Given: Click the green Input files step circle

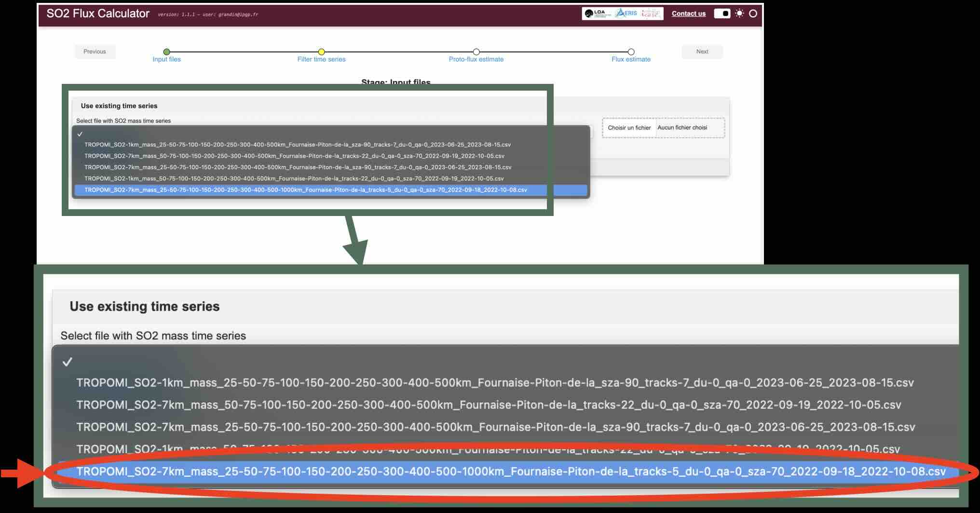Looking at the screenshot, I should tap(166, 52).
